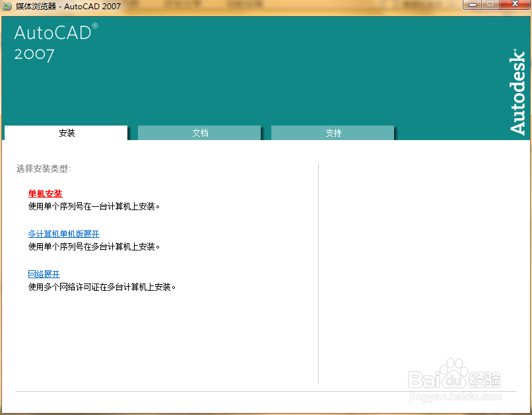Click the 网络展开 network deployment link
532x415 pixels.
click(x=44, y=274)
